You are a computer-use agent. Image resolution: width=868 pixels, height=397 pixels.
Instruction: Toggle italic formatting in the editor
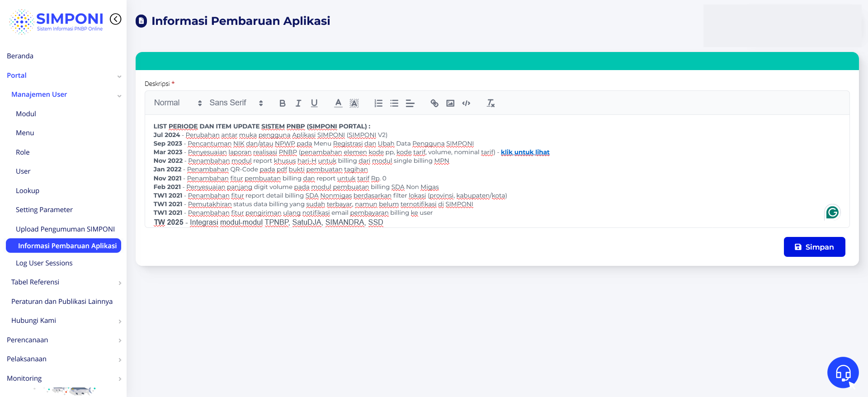(298, 103)
